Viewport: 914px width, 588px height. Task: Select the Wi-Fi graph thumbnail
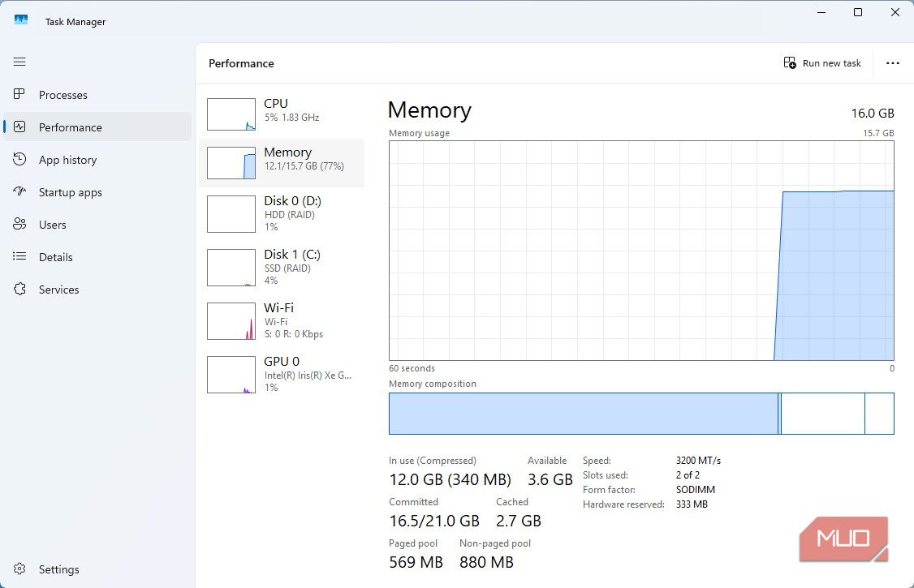[x=231, y=321]
